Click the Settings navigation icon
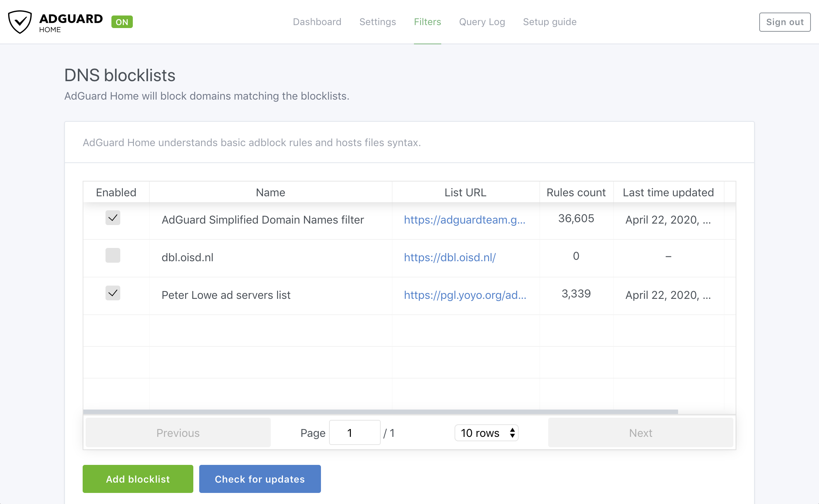819x504 pixels. pyautogui.click(x=377, y=22)
